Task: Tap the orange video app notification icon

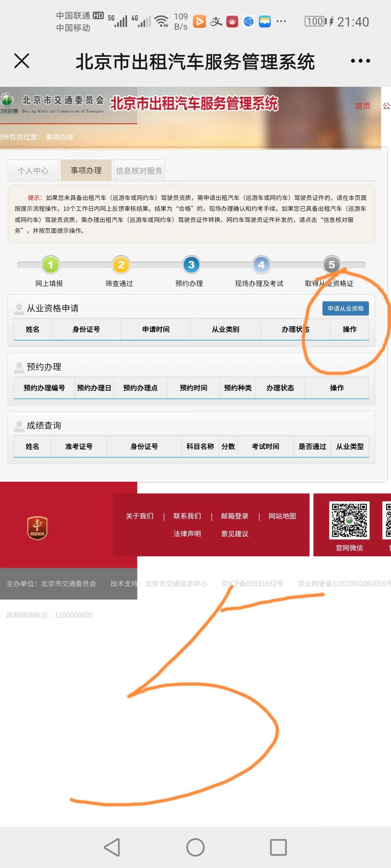Action: pyautogui.click(x=199, y=22)
